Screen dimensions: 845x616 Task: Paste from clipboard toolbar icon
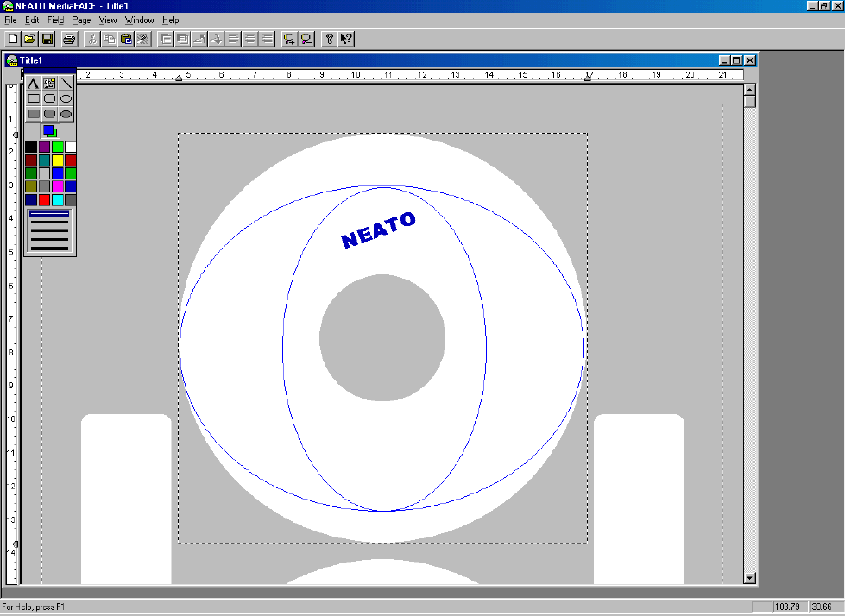pos(127,39)
